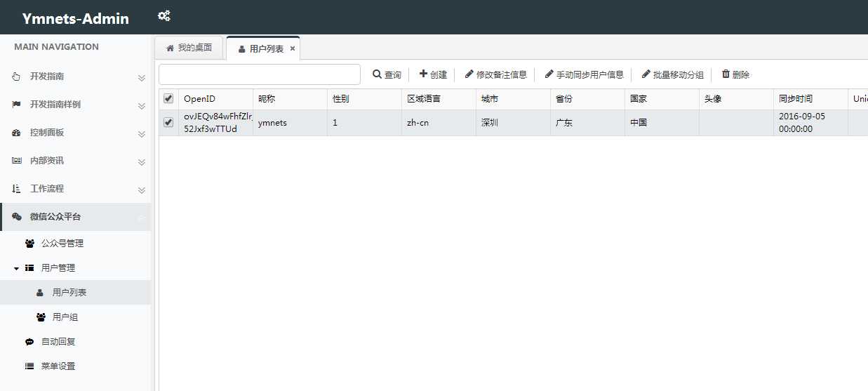The width and height of the screenshot is (868, 391).
Task: Click the WeChat icon beside 微信公众平台
Action: click(17, 217)
